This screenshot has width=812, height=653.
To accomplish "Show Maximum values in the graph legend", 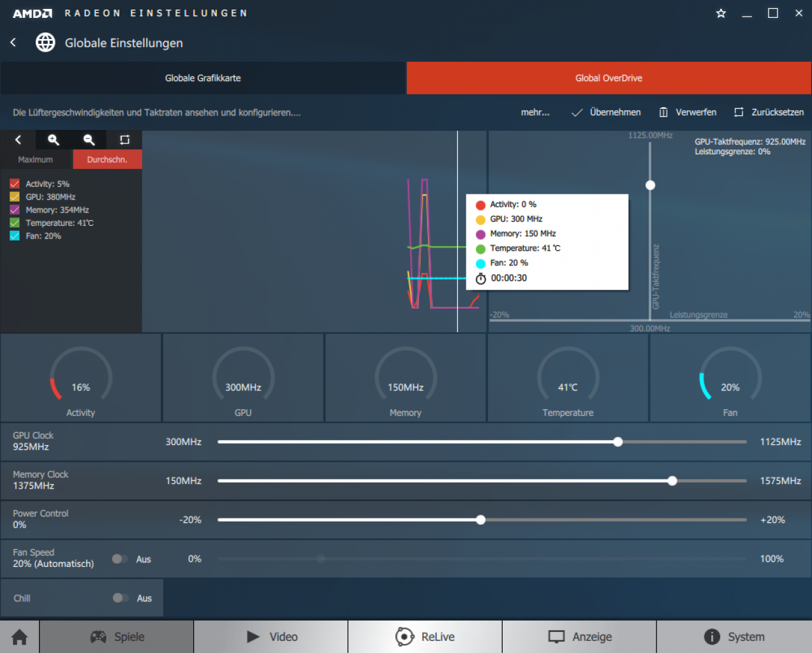I will point(36,159).
